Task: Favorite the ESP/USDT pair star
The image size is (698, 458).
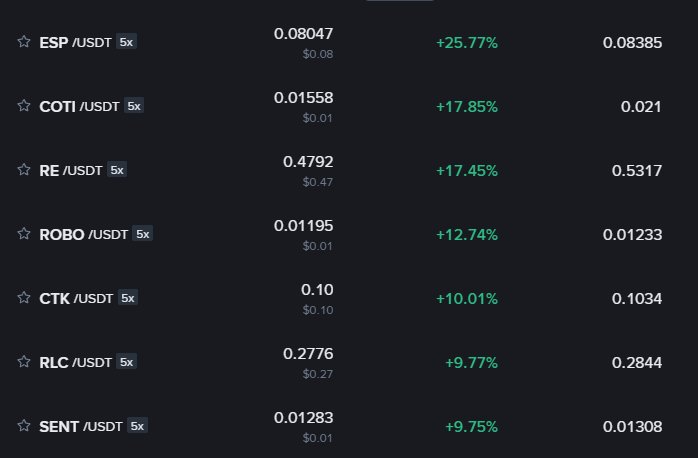Action: [x=24, y=42]
